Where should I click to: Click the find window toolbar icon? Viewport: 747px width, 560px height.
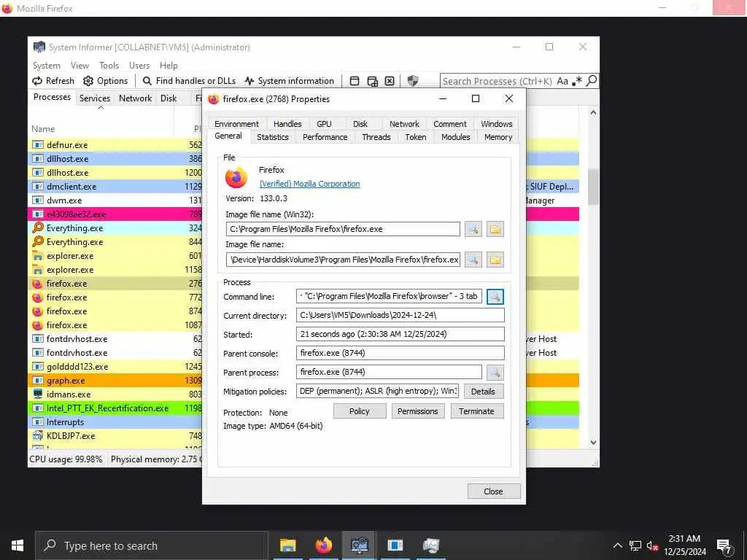pos(355,81)
